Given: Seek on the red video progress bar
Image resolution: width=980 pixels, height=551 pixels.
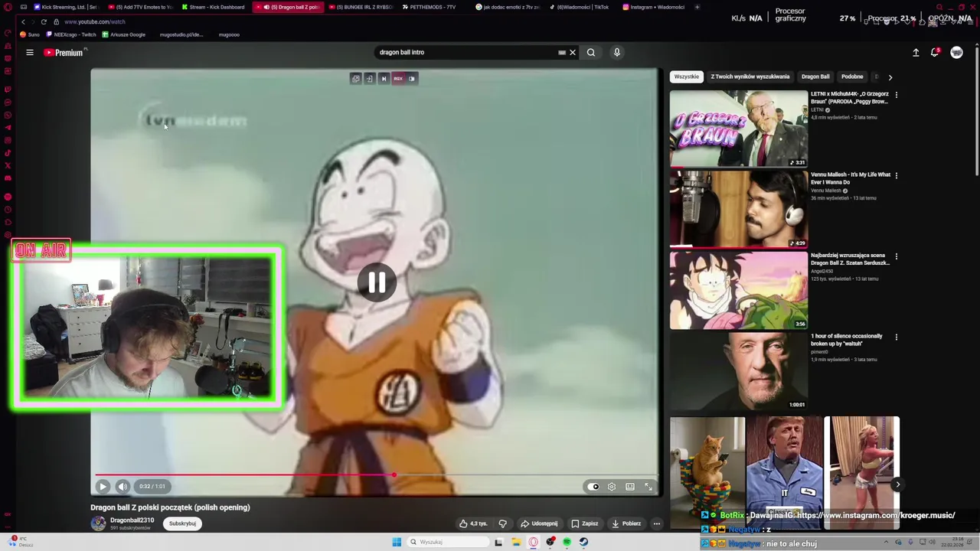Looking at the screenshot, I should point(375,475).
